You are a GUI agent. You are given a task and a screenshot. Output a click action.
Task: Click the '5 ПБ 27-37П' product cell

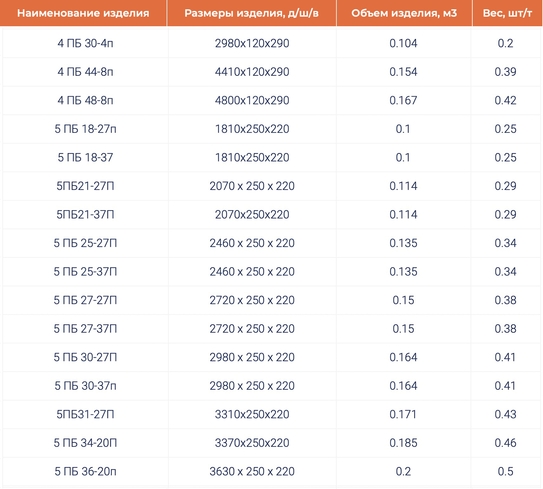85,329
